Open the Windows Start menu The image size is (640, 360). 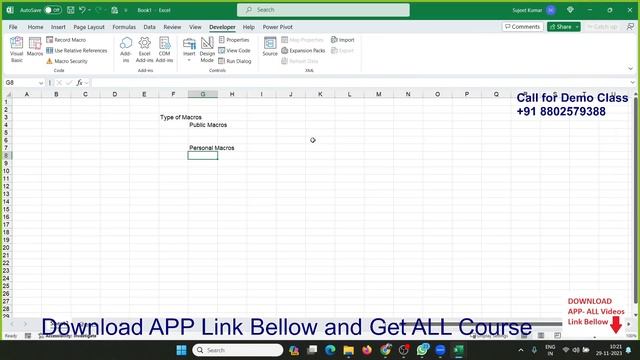pyautogui.click(x=181, y=350)
